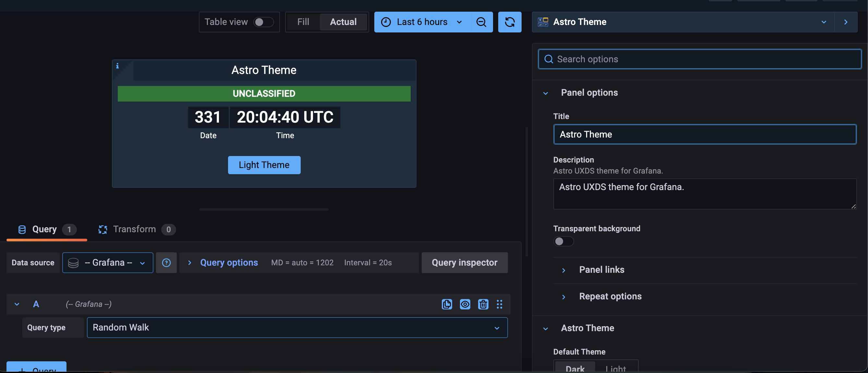The image size is (868, 373).
Task: Expand the Panel links section
Action: pos(563,270)
